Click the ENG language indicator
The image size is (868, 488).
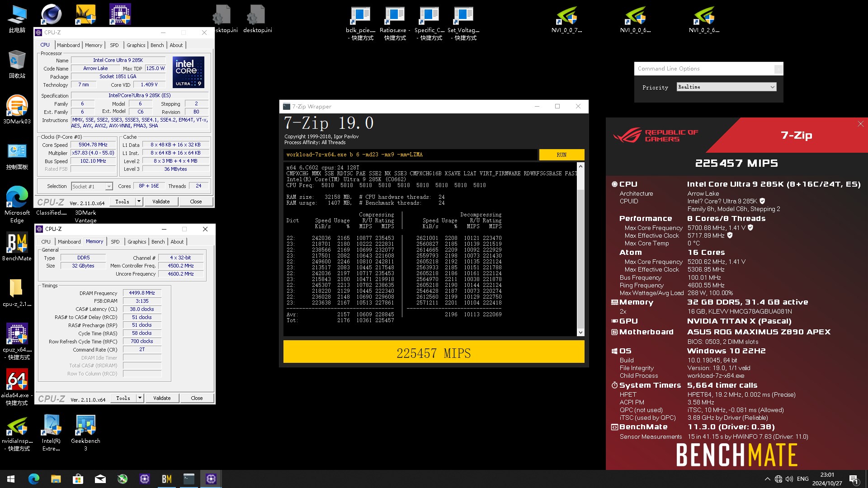pos(803,479)
